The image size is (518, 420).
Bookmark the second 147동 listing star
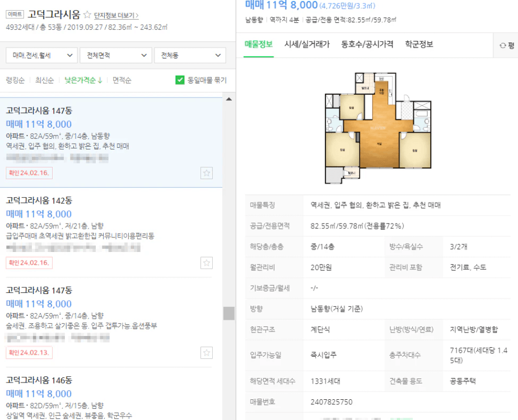(207, 353)
